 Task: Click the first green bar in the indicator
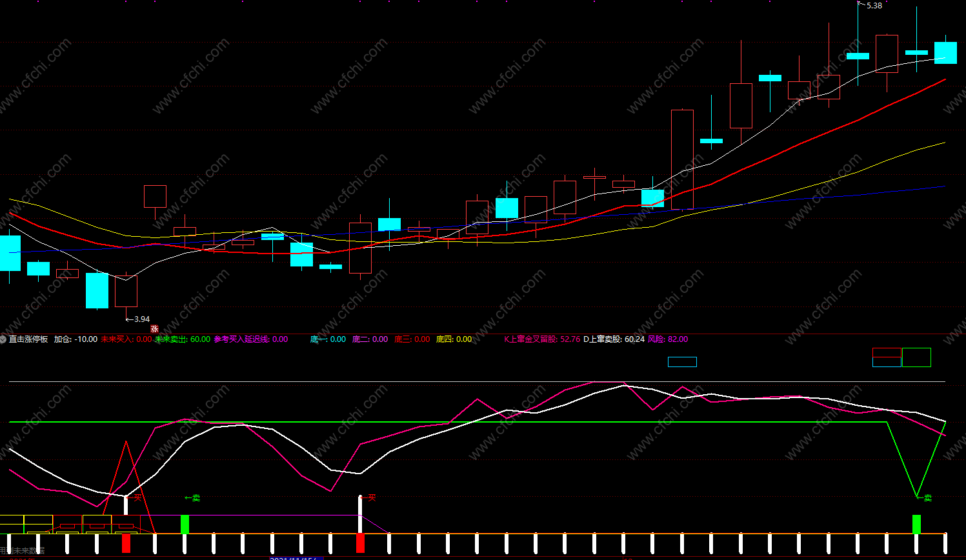185,524
